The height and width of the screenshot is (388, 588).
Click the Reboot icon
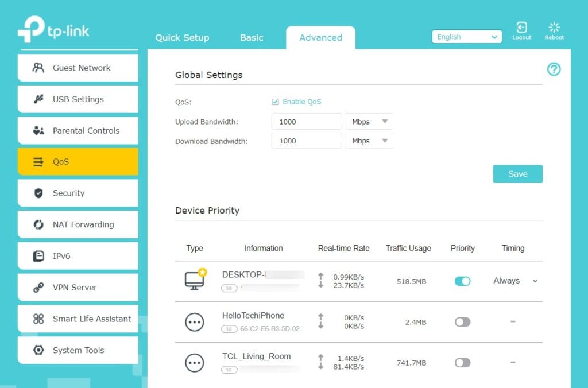point(554,28)
